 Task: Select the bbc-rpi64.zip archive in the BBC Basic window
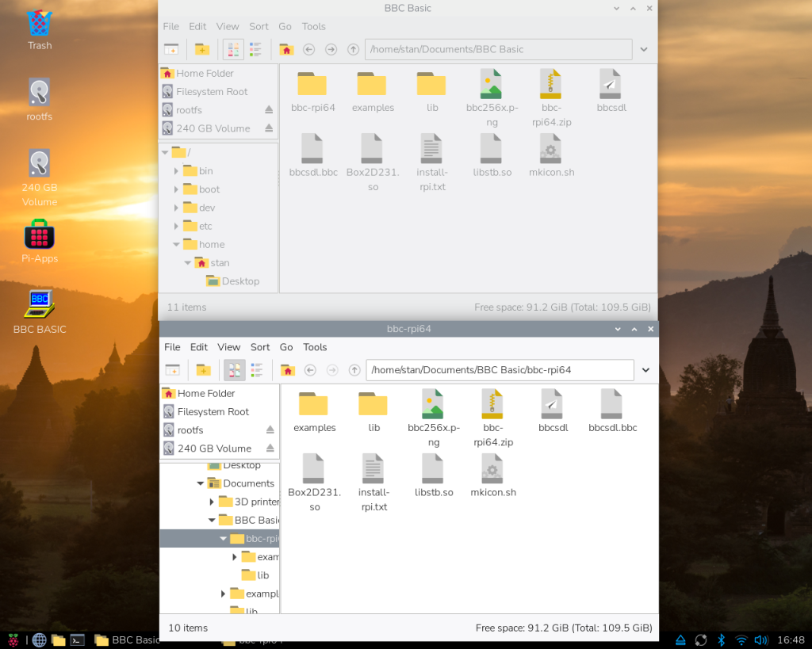tap(550, 89)
